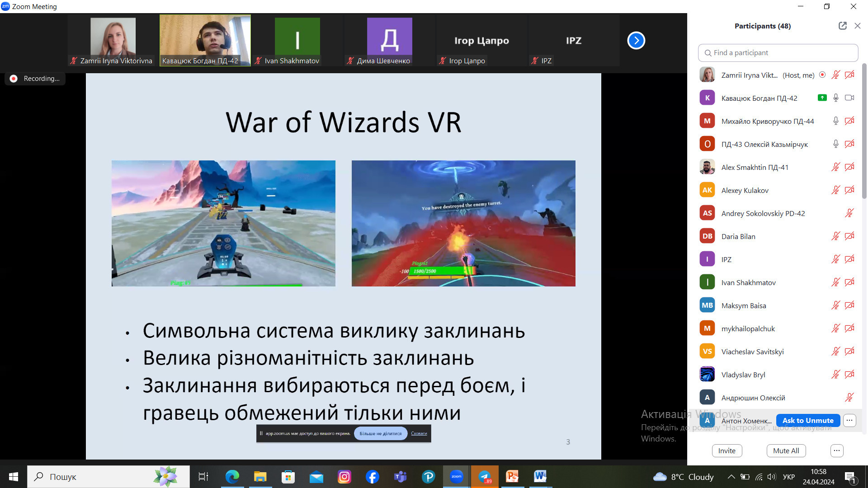
Task: Close the Participants panel
Action: pyautogui.click(x=857, y=26)
